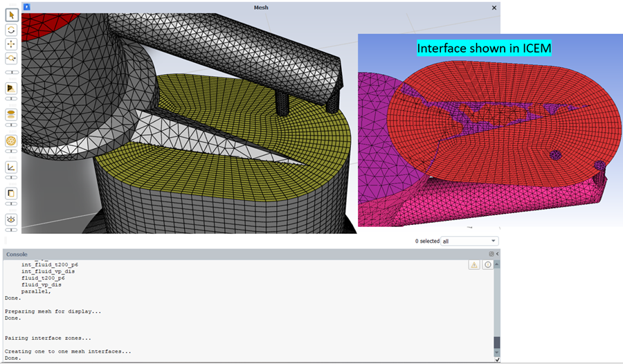
Task: Open the 'all' selection filter dropdown
Action: click(469, 242)
